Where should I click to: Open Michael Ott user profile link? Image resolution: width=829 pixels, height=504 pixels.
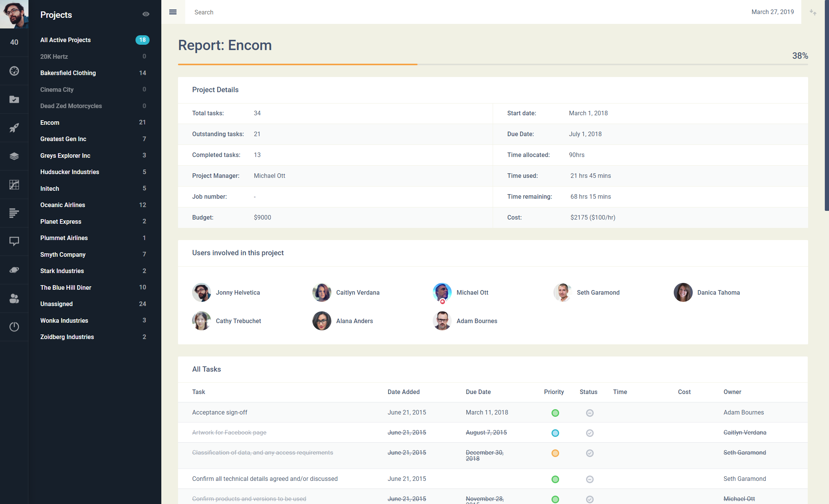click(472, 292)
